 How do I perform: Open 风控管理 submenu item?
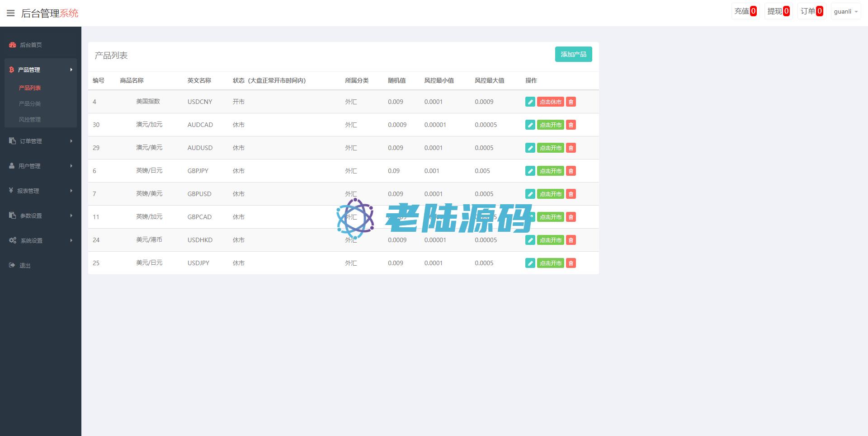[x=30, y=120]
